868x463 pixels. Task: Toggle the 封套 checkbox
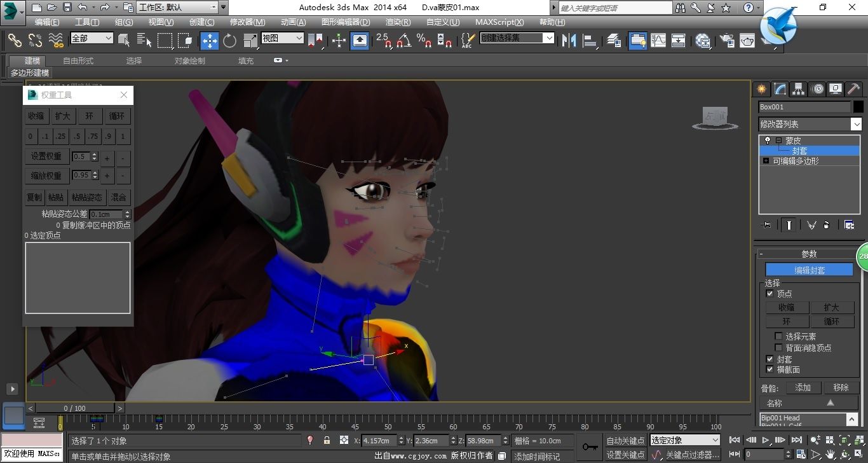pyautogui.click(x=770, y=359)
